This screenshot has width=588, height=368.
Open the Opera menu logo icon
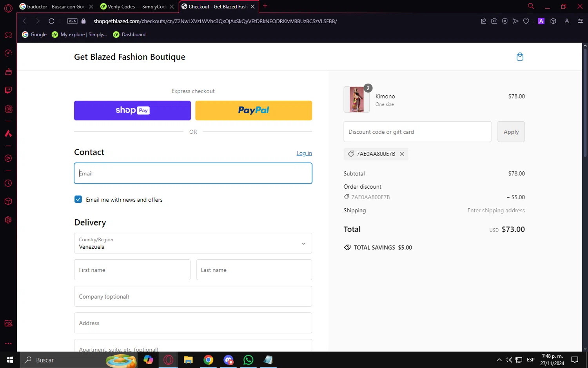(x=8, y=8)
